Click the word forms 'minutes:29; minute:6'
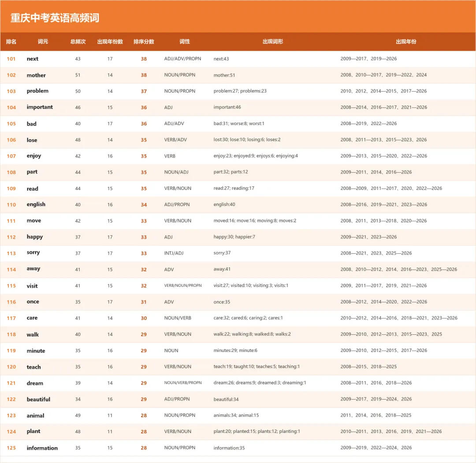This screenshot has width=476, height=463. [235, 350]
